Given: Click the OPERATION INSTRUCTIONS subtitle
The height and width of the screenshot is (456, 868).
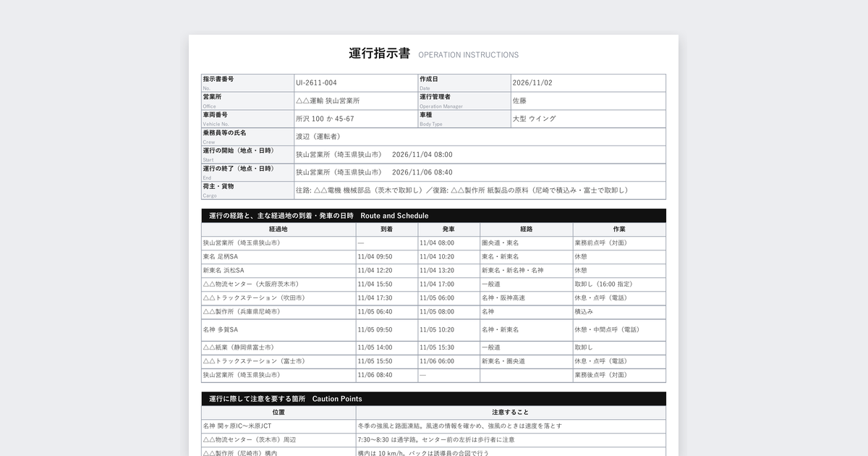Looking at the screenshot, I should click(x=469, y=55).
